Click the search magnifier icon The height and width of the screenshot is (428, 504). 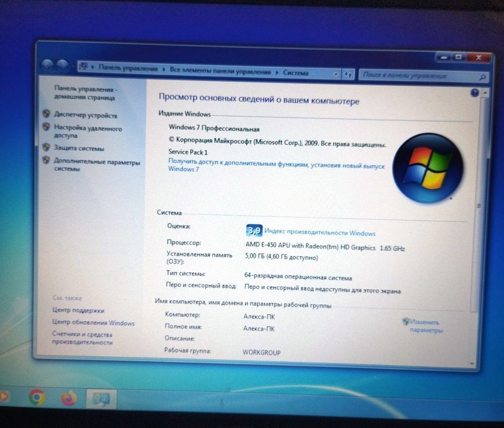(482, 77)
